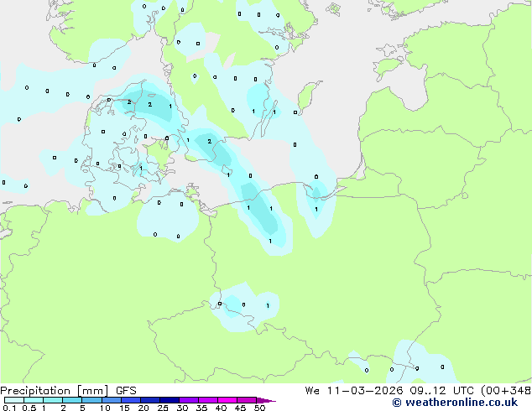Click the legend value label '25'
The width and height of the screenshot is (532, 411).
pos(163,408)
